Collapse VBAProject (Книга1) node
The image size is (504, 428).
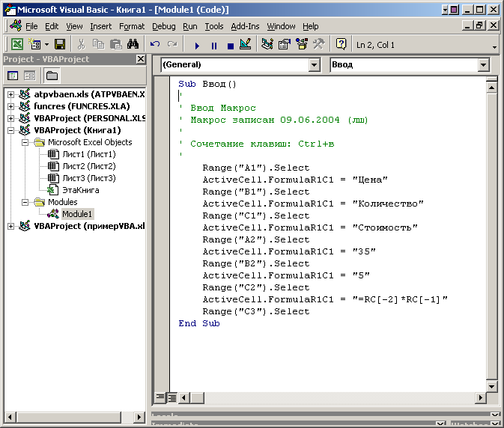[x=10, y=130]
